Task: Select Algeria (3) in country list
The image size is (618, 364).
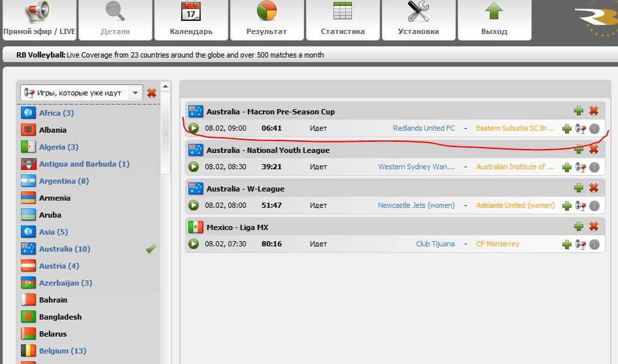Action: 59,147
